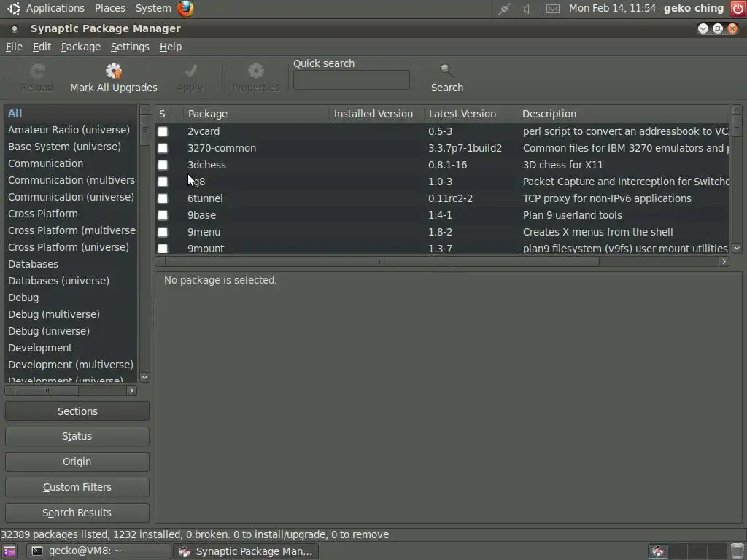Open the Package menu

80,47
